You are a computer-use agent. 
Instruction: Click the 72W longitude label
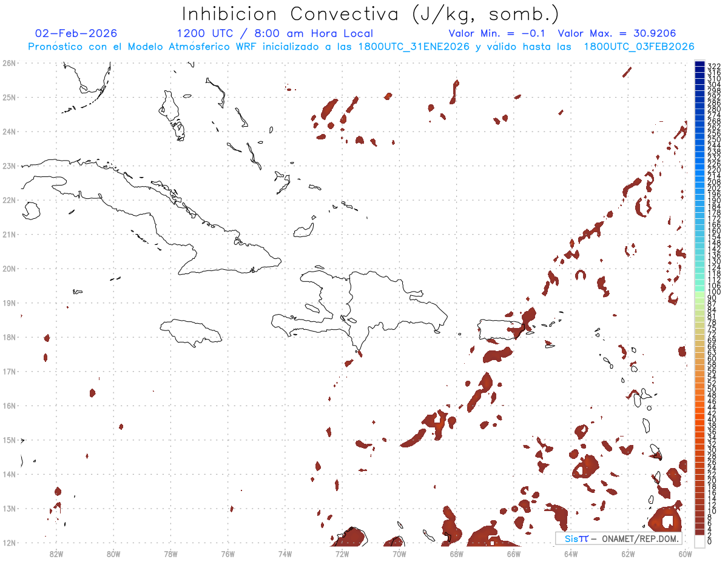click(x=342, y=554)
